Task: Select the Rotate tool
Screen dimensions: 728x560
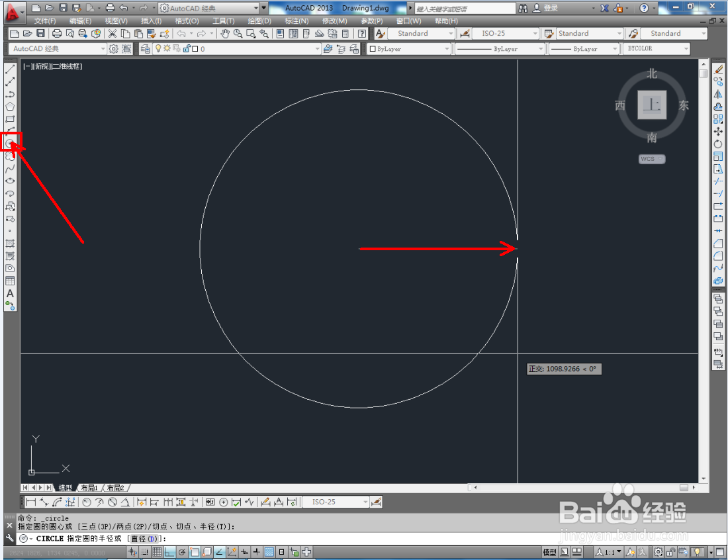Action: tap(718, 144)
